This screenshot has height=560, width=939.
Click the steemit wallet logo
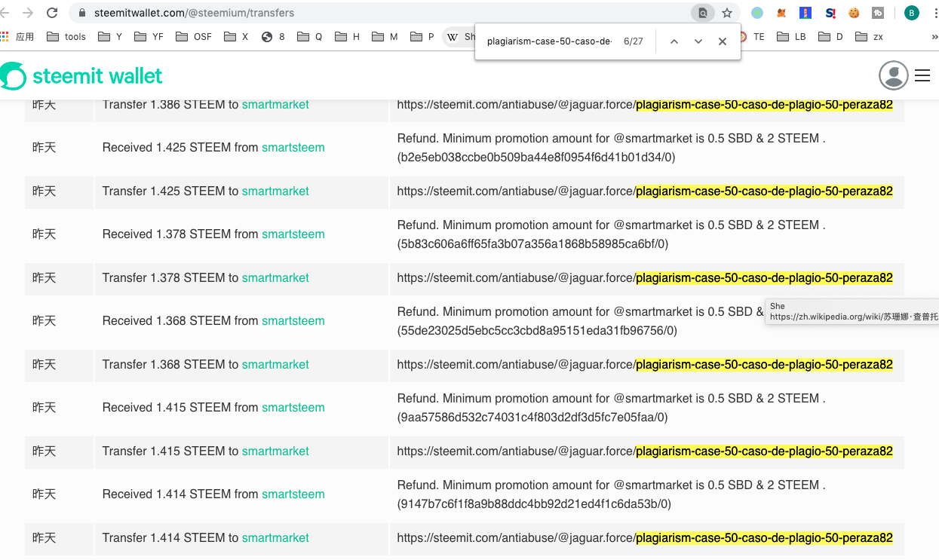pos(81,76)
